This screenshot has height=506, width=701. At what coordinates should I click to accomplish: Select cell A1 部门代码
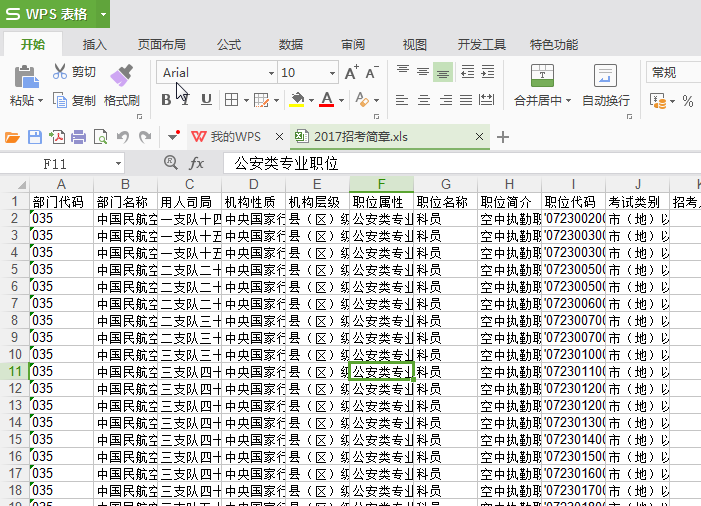tap(62, 202)
